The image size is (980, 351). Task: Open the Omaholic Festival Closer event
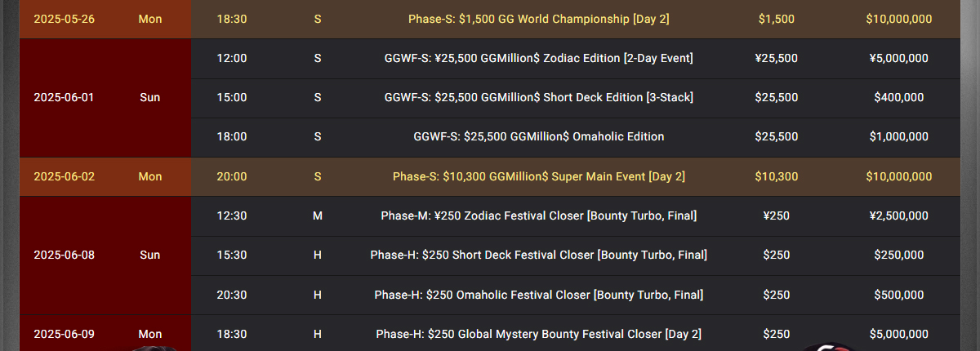(x=538, y=294)
